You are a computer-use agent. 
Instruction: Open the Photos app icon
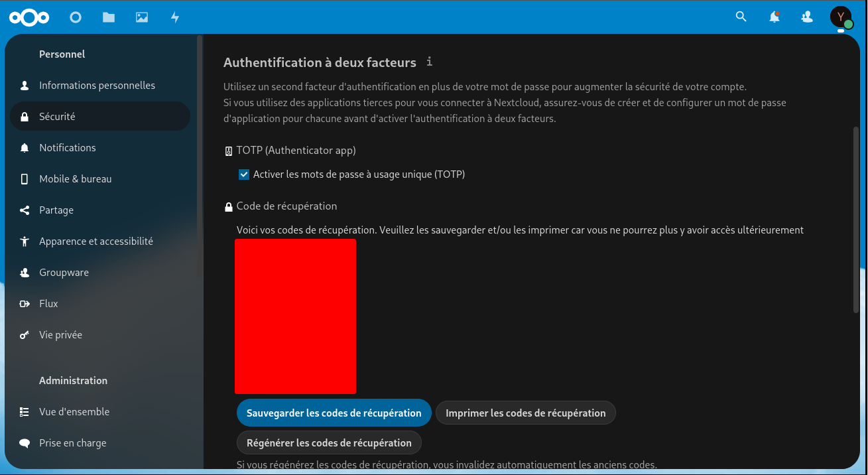click(x=142, y=17)
